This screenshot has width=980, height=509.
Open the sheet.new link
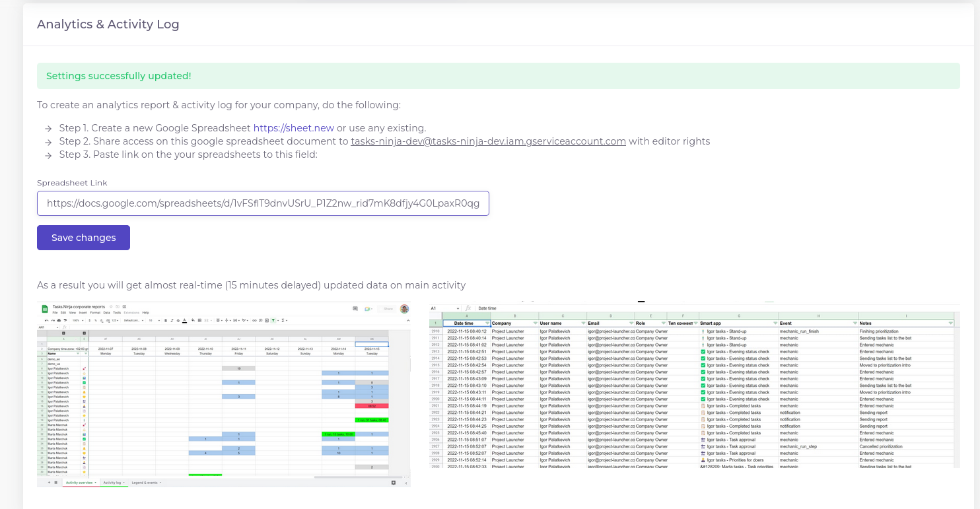click(293, 128)
